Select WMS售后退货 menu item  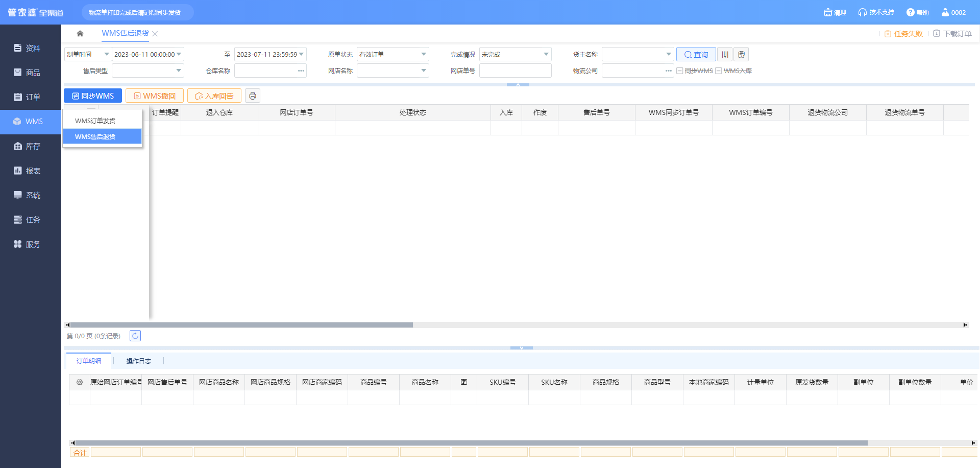coord(102,136)
